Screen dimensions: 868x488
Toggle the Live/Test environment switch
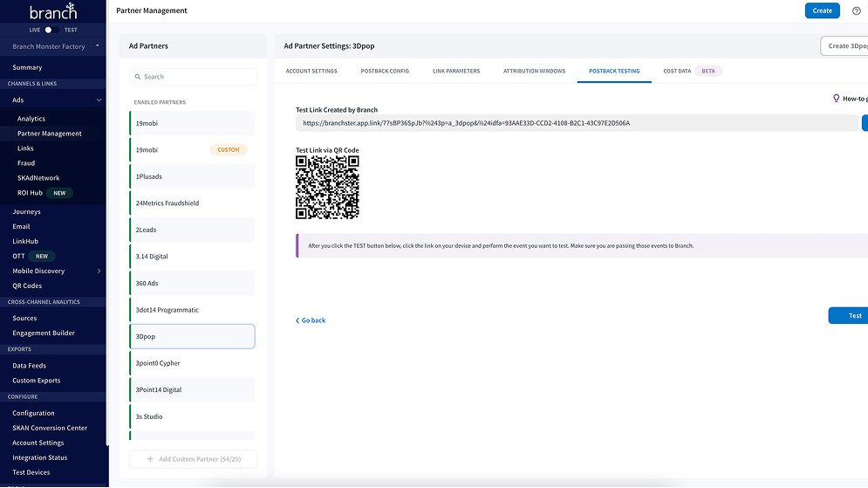click(x=51, y=30)
